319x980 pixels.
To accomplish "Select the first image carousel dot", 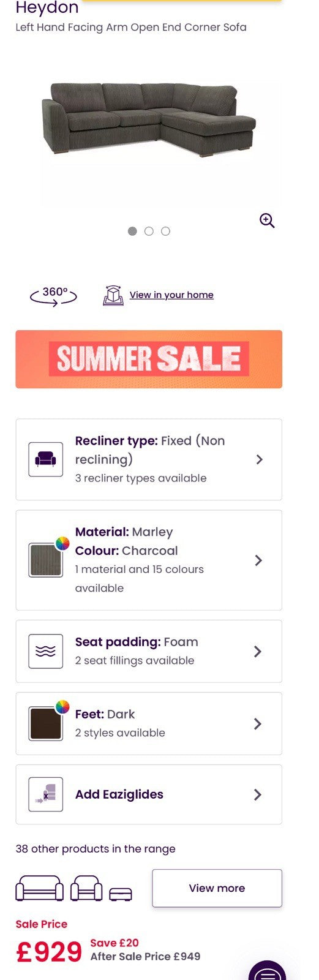I will (132, 231).
